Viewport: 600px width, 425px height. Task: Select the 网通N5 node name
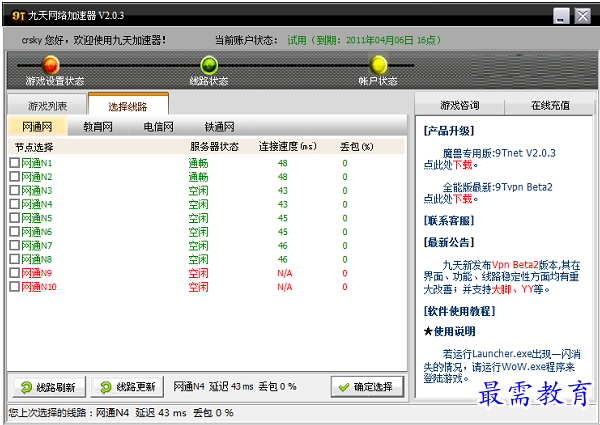click(x=37, y=218)
